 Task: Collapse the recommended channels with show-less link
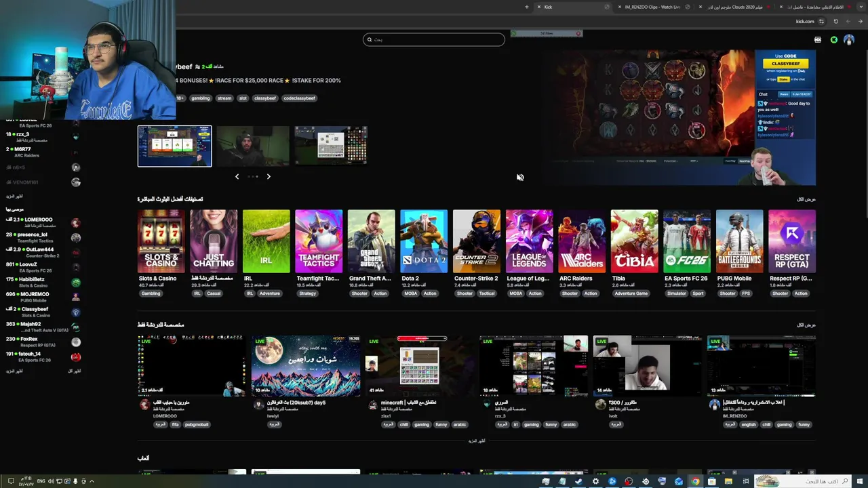[74, 371]
